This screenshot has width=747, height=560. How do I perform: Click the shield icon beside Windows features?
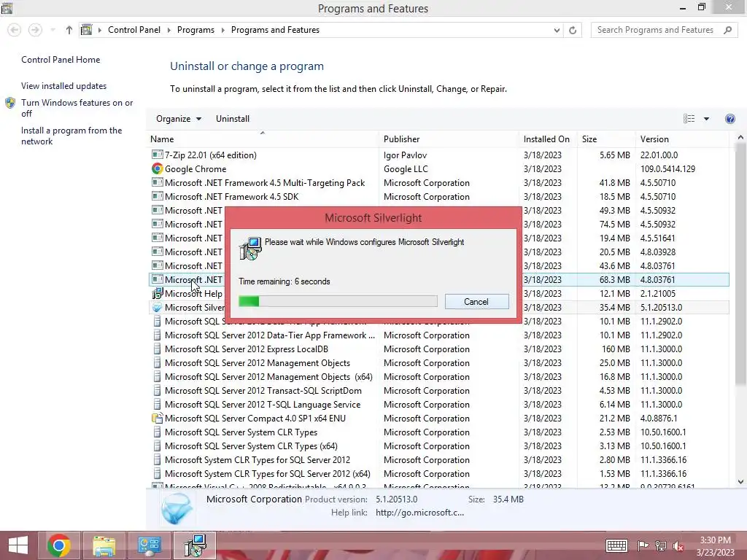pos(10,103)
